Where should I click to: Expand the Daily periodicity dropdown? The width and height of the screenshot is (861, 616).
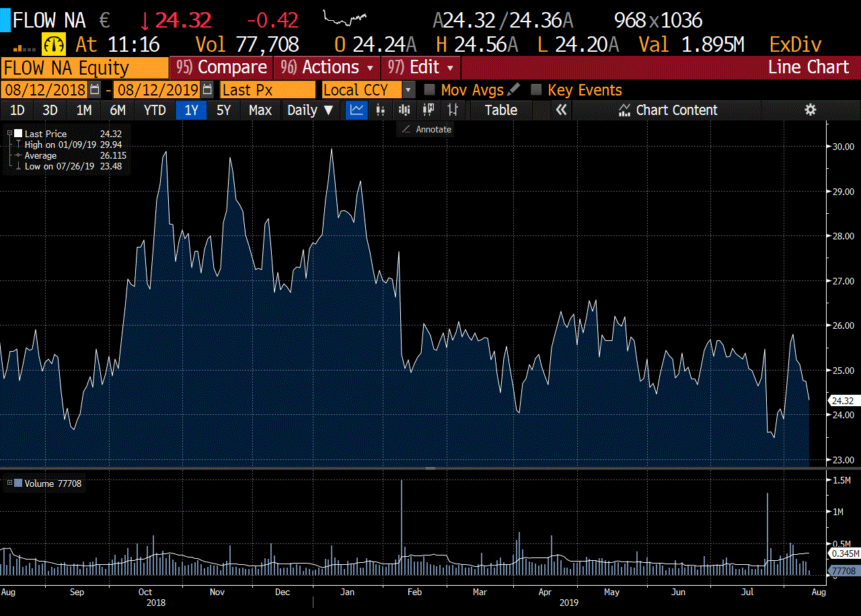(310, 110)
